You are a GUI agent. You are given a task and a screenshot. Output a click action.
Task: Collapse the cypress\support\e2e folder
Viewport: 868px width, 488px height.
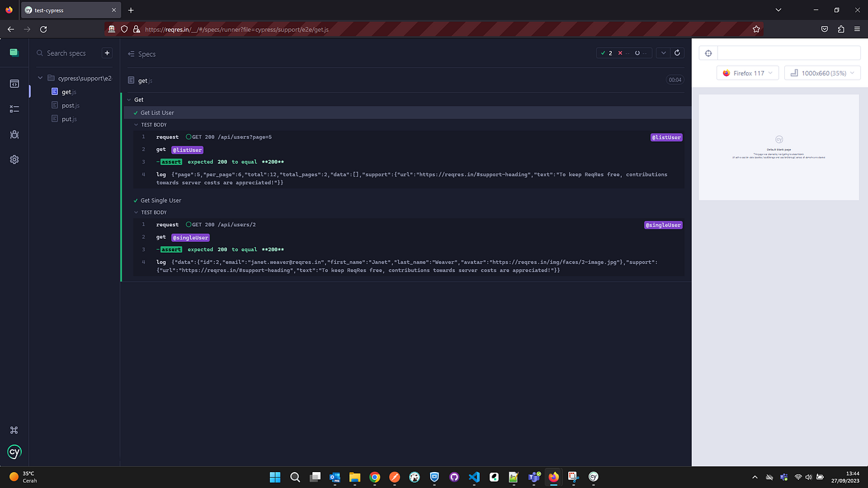pos(40,77)
